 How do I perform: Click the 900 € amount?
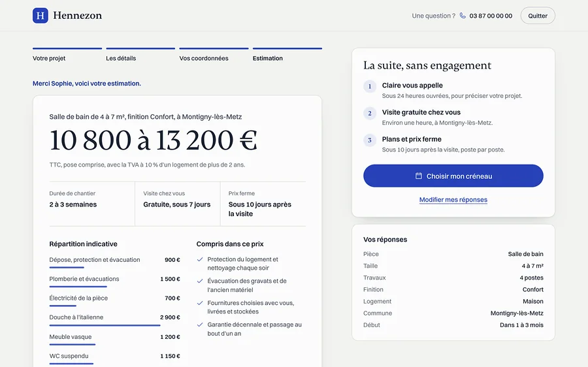point(172,260)
